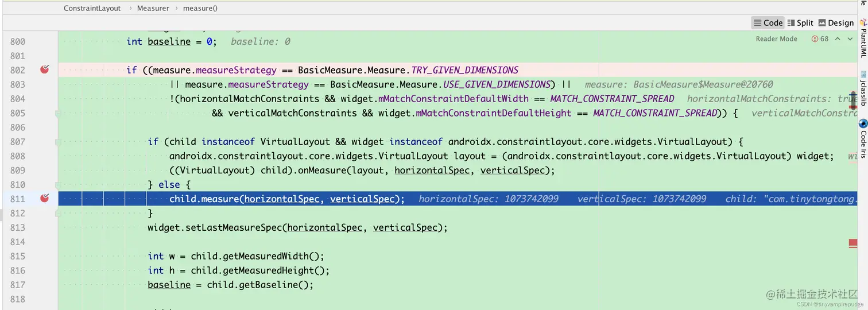Click line number 800 in the gutter
The width and height of the screenshot is (868, 310).
(18, 41)
